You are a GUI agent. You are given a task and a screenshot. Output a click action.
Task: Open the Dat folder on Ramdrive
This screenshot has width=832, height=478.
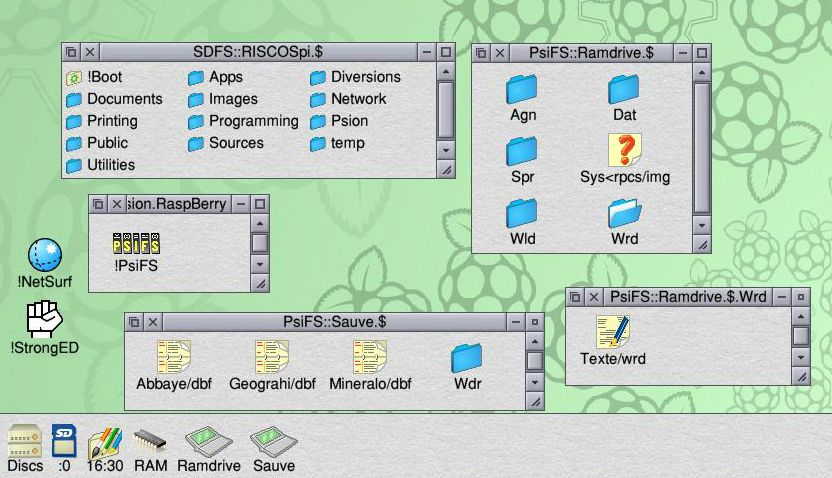coord(625,98)
